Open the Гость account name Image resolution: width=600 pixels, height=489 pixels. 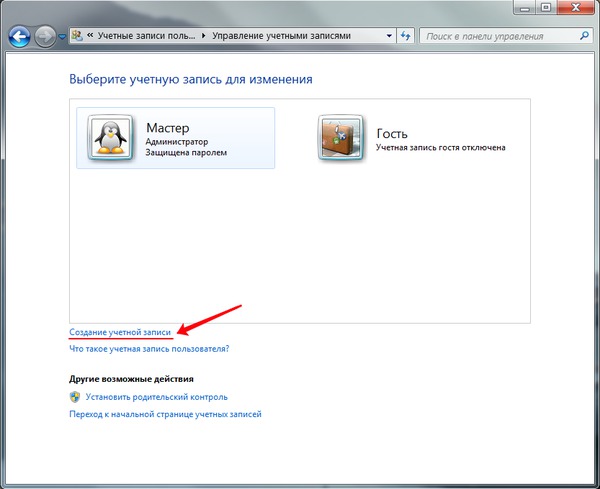click(x=392, y=134)
